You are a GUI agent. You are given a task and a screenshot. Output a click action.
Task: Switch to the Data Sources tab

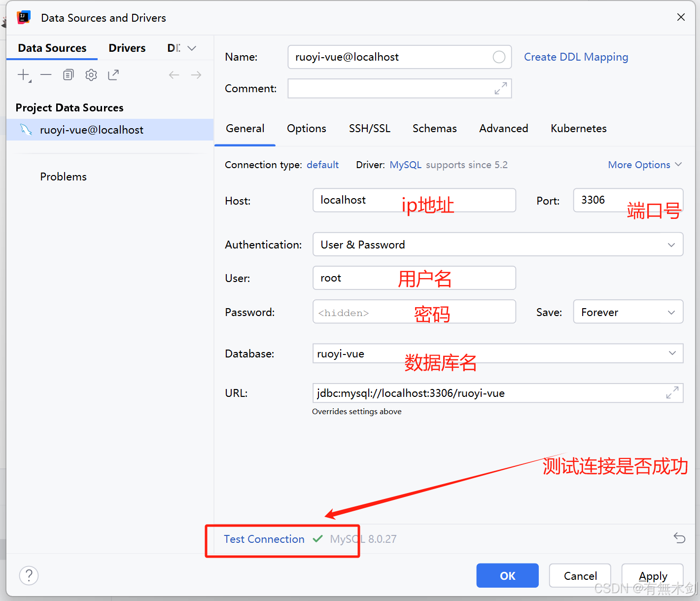[x=52, y=48]
